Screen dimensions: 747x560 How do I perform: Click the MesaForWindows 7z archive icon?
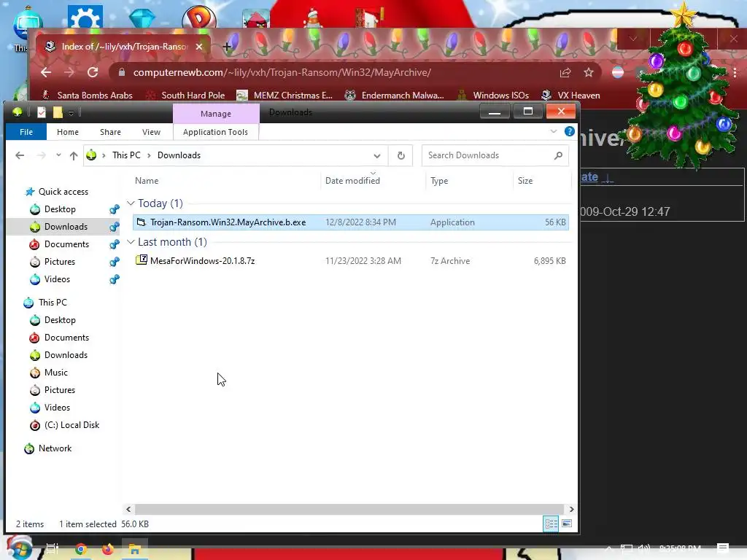[141, 260]
